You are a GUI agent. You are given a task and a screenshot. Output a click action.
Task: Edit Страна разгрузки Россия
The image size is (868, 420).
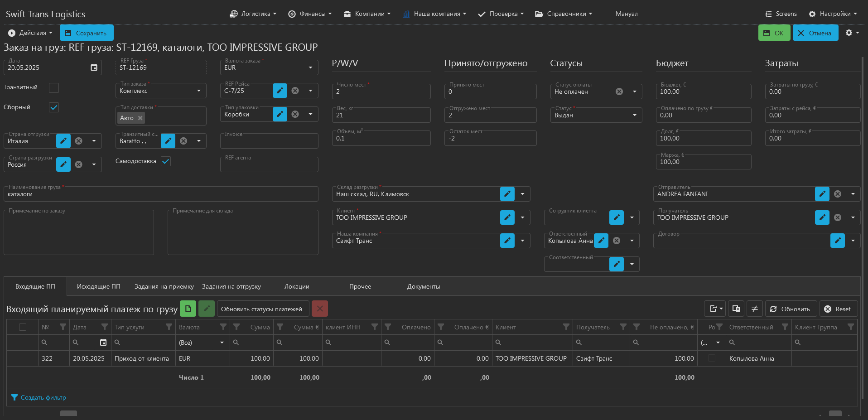pyautogui.click(x=63, y=164)
